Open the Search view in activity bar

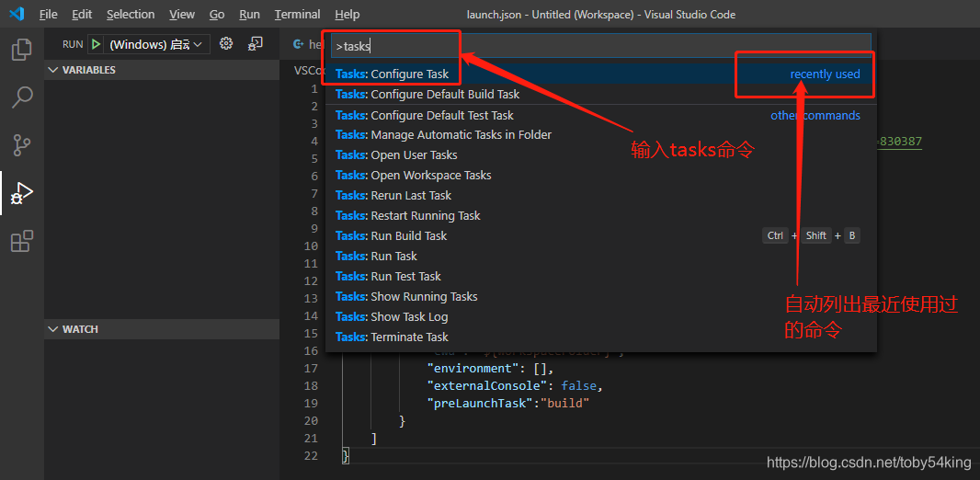pyautogui.click(x=22, y=97)
